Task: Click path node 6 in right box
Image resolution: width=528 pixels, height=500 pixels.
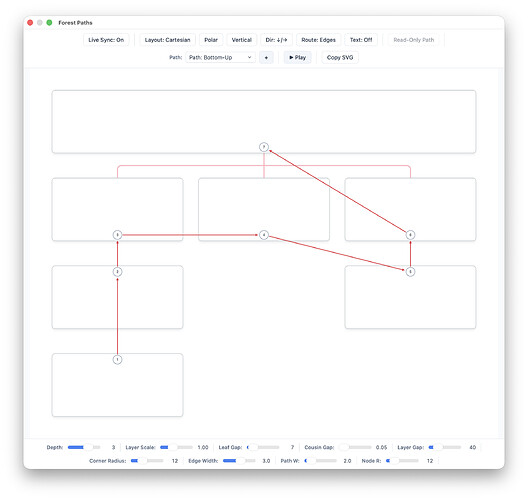Action: pyautogui.click(x=410, y=235)
